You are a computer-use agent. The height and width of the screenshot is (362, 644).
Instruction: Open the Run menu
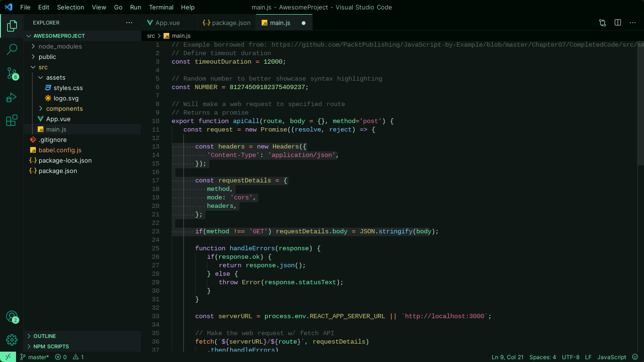[x=136, y=7]
